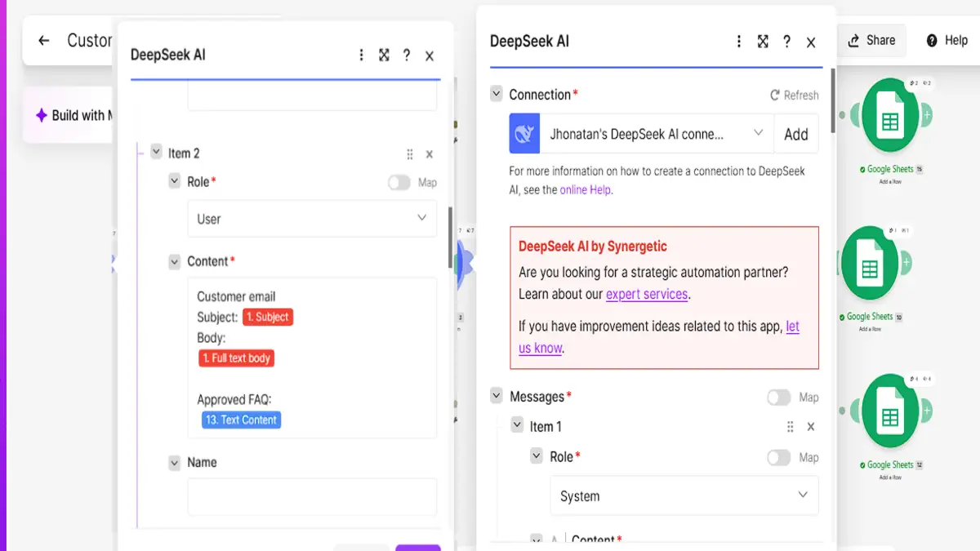Click the plus on Google Sheets 12 module
980x551 pixels.
[927, 411]
